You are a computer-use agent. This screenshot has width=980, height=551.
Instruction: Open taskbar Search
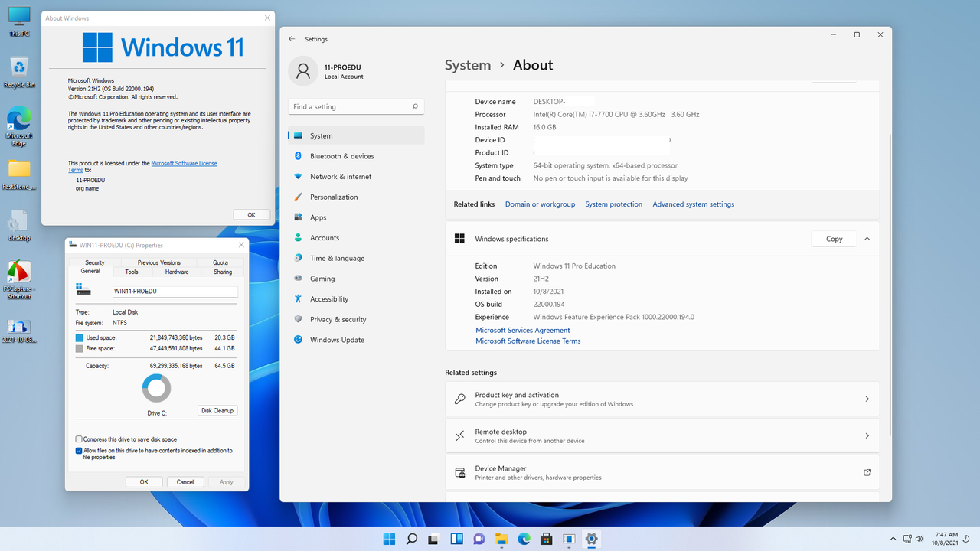point(412,539)
